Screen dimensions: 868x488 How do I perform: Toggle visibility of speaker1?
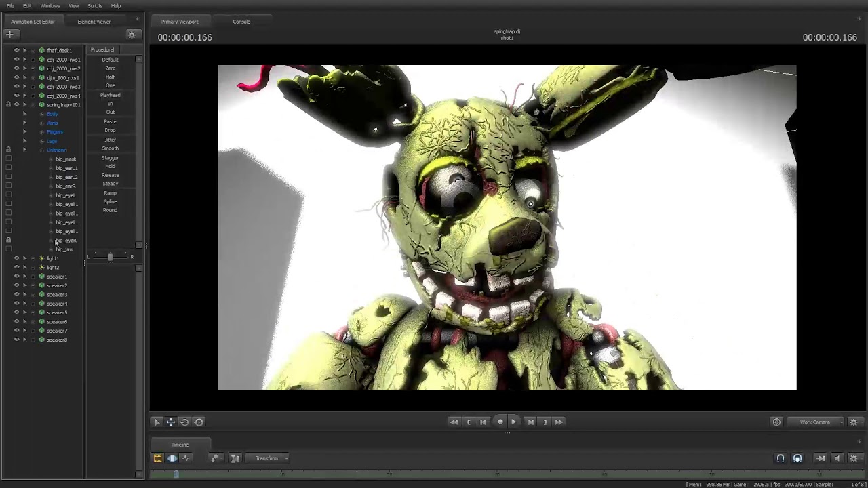[x=17, y=277]
